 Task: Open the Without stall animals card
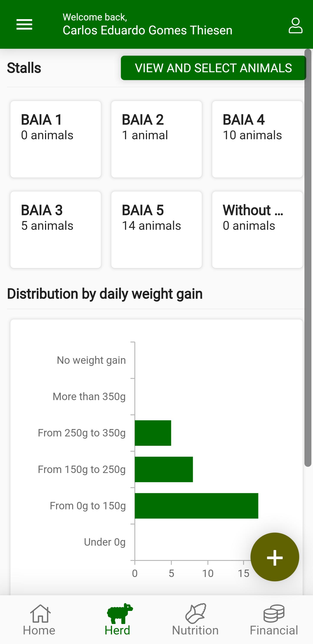pyautogui.click(x=258, y=230)
